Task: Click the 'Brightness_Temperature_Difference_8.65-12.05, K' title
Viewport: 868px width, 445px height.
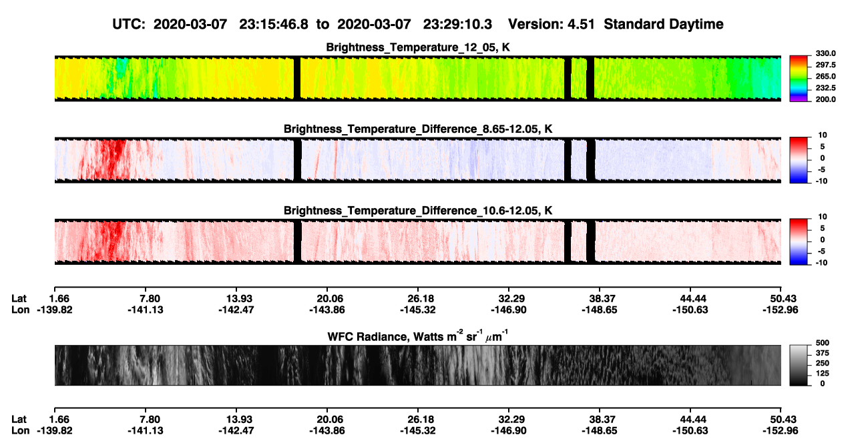Action: point(418,129)
